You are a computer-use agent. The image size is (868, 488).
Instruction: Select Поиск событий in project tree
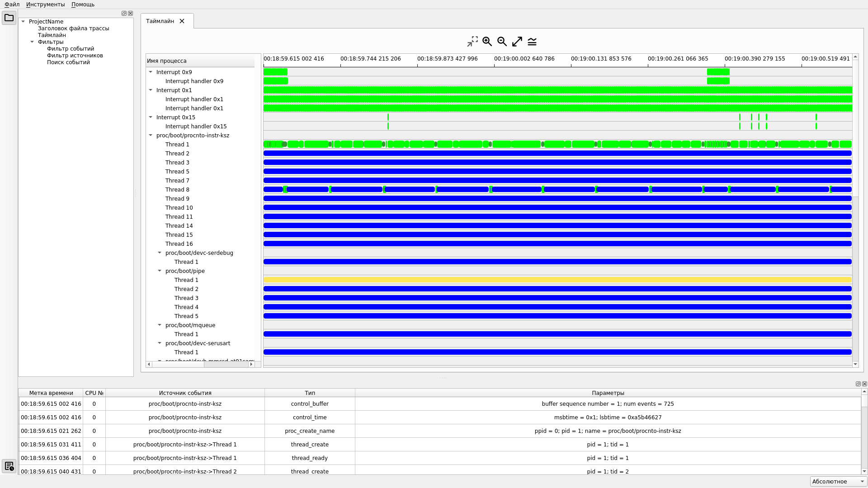pyautogui.click(x=68, y=62)
